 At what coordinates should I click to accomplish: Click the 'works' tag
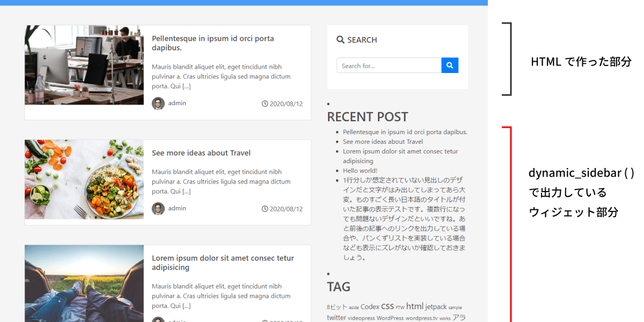coord(445,319)
